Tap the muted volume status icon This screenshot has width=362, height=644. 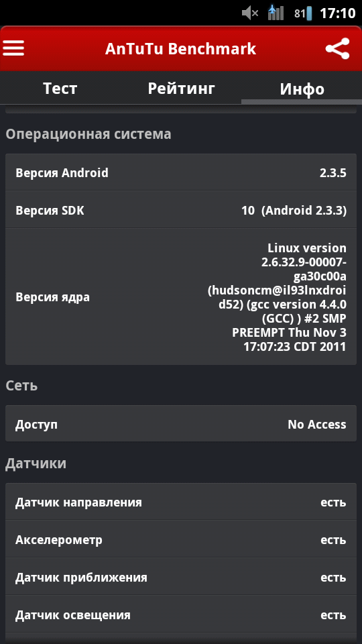click(x=250, y=13)
